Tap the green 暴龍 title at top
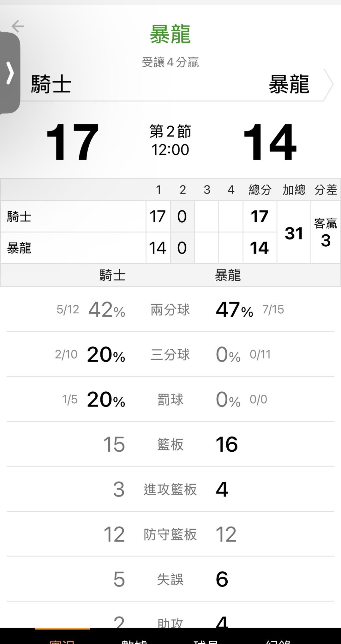Viewport: 341px width, 644px height. pyautogui.click(x=170, y=34)
